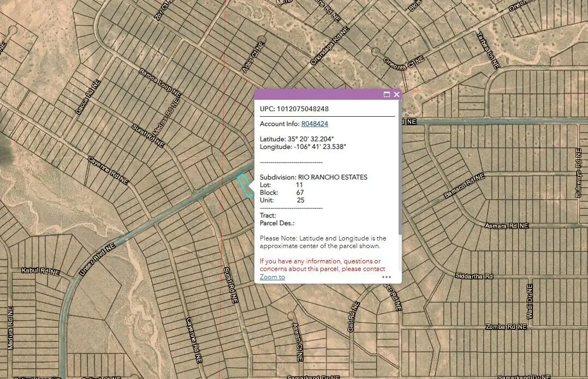Open the popup's three-dot actions menu
The width and height of the screenshot is (588, 379).
pos(386,277)
